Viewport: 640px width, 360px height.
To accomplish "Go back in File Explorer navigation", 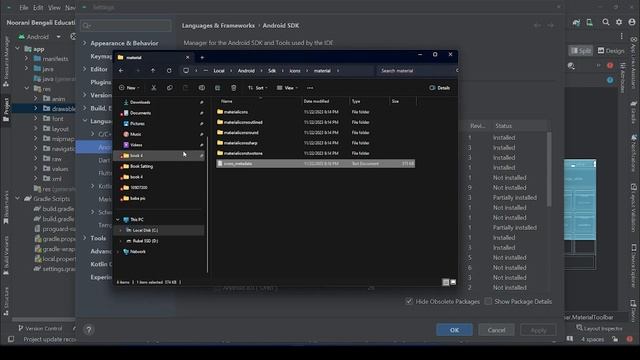I will coord(121,71).
